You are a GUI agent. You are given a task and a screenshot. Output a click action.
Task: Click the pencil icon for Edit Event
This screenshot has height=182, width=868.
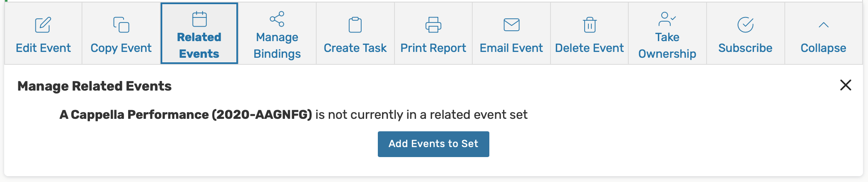pyautogui.click(x=43, y=25)
